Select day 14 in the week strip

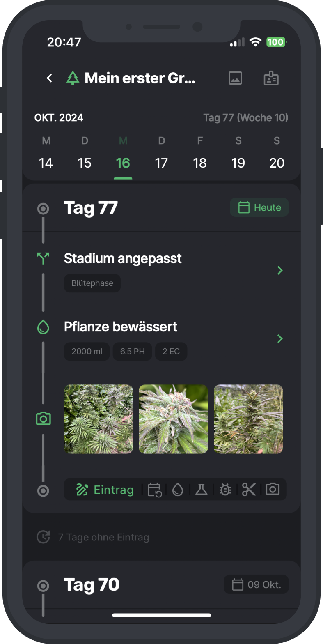tap(46, 163)
